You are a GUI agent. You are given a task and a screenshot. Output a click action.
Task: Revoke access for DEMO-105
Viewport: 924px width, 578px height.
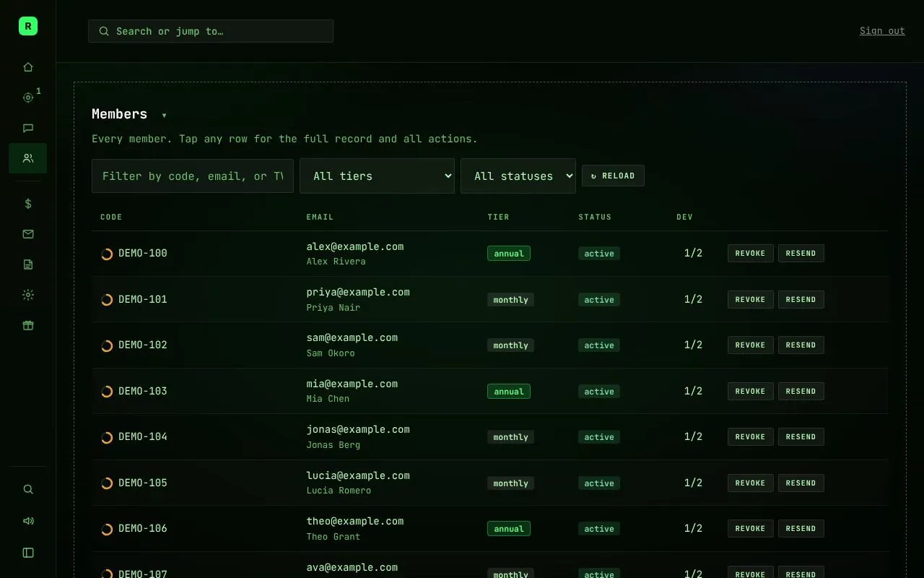pyautogui.click(x=750, y=483)
